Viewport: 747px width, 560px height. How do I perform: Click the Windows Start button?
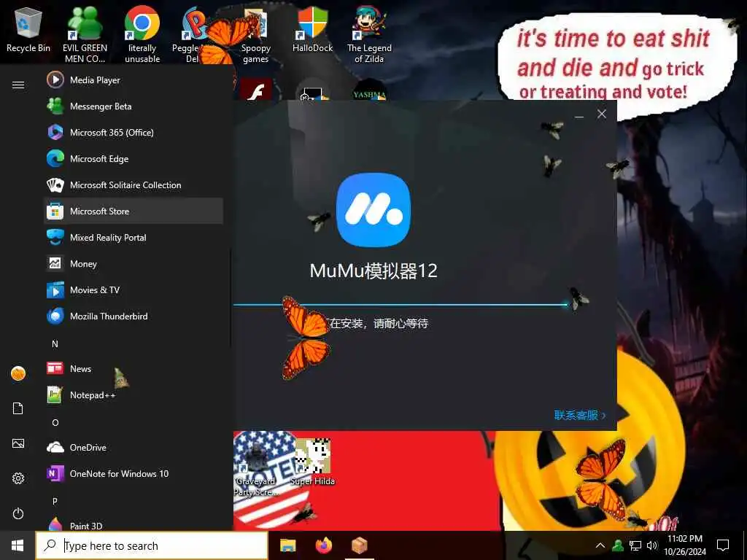[x=18, y=545]
